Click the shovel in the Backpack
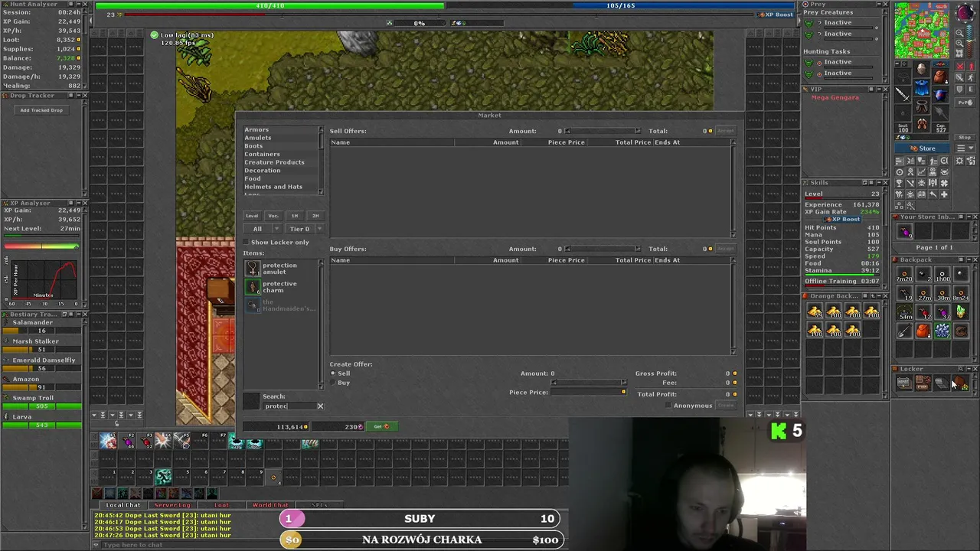The image size is (980, 551). pyautogui.click(x=905, y=331)
